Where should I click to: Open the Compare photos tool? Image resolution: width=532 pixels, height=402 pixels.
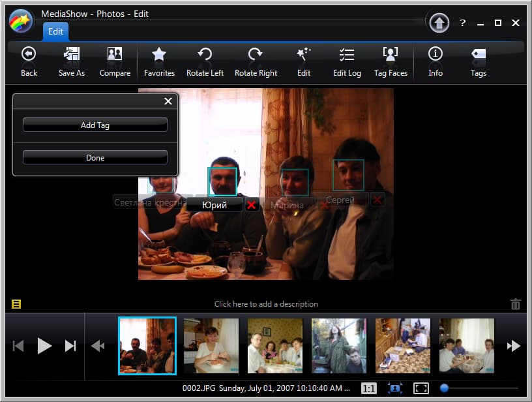tap(115, 61)
